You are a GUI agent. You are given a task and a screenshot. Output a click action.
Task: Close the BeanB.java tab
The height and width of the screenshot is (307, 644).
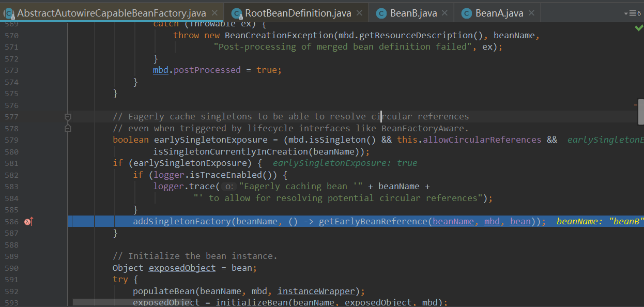tap(444, 13)
